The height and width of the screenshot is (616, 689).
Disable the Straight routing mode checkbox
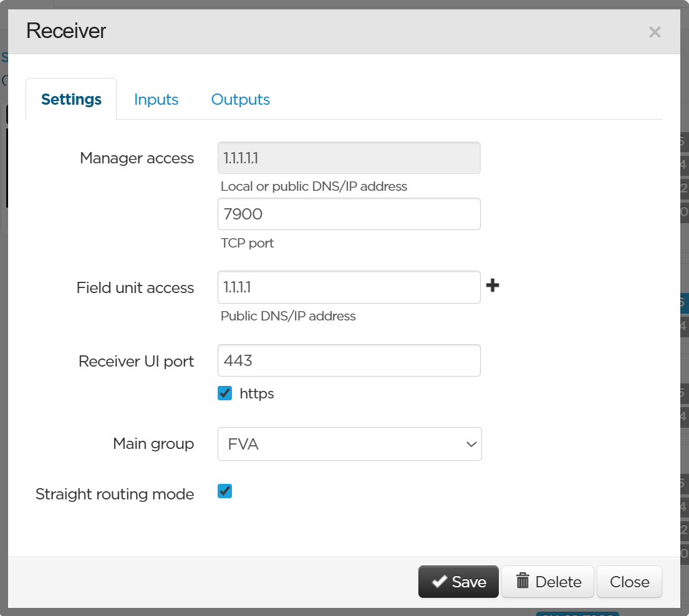click(225, 491)
